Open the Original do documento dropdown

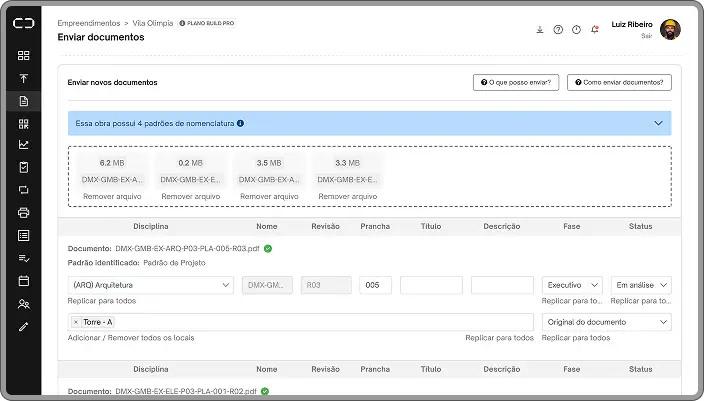coord(606,322)
